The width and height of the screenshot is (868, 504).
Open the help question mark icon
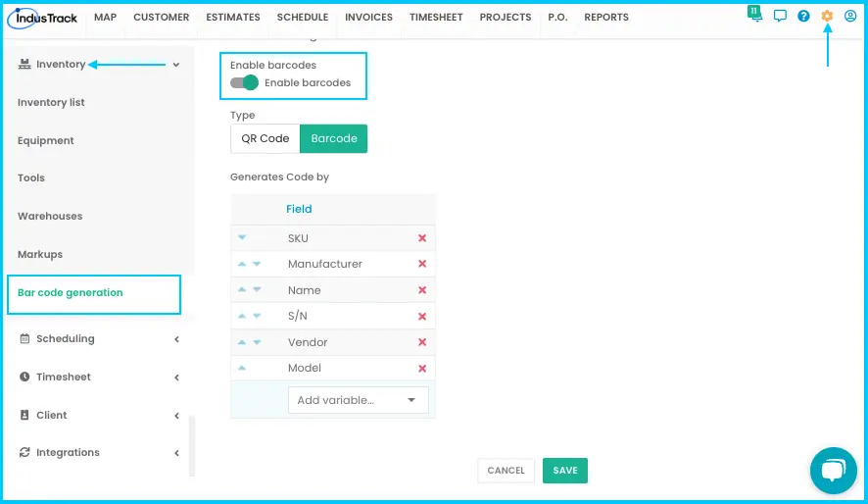pos(803,16)
